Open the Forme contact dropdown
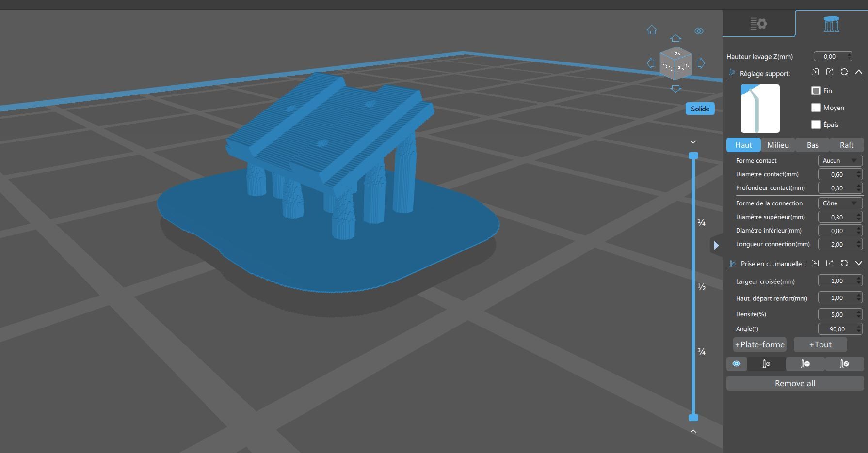This screenshot has width=868, height=453. coord(840,160)
